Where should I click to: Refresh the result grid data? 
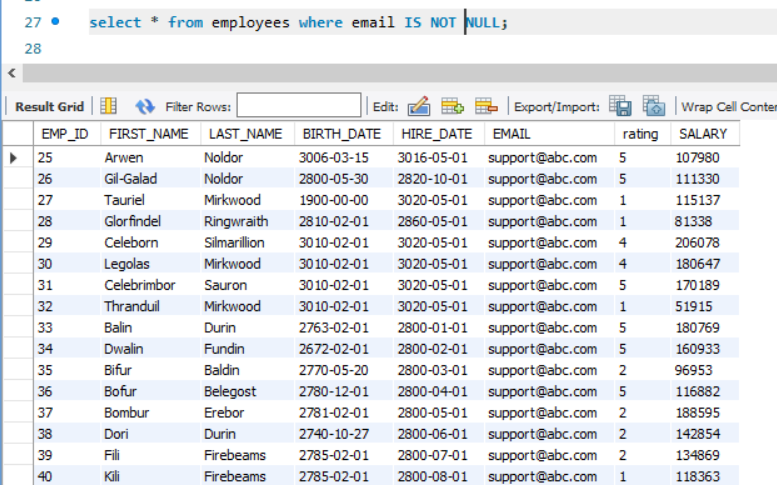[x=145, y=107]
